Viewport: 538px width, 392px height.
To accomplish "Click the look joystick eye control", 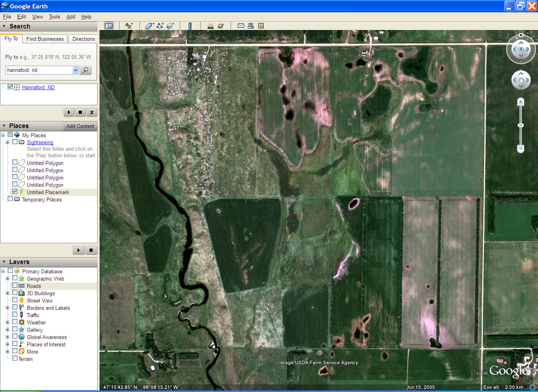I will tap(521, 49).
